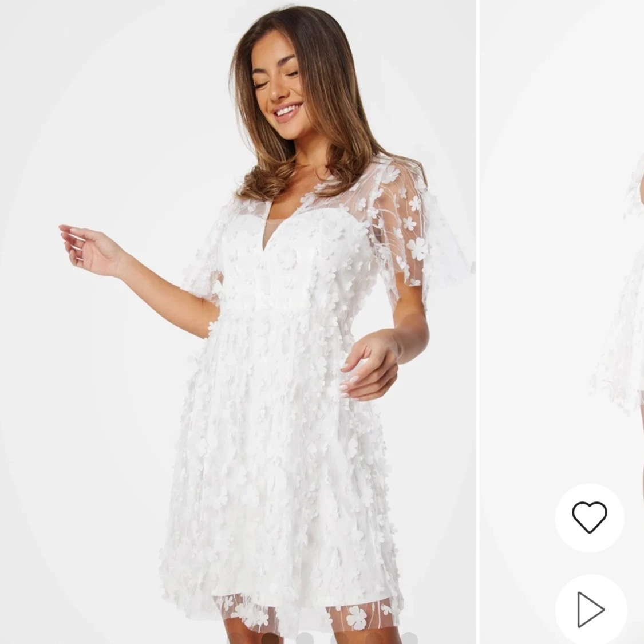
Task: Save this dress with the heart icon
Action: click(590, 517)
